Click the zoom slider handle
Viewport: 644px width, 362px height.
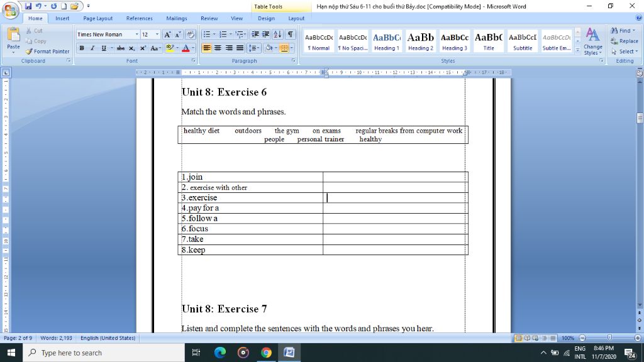(x=609, y=337)
